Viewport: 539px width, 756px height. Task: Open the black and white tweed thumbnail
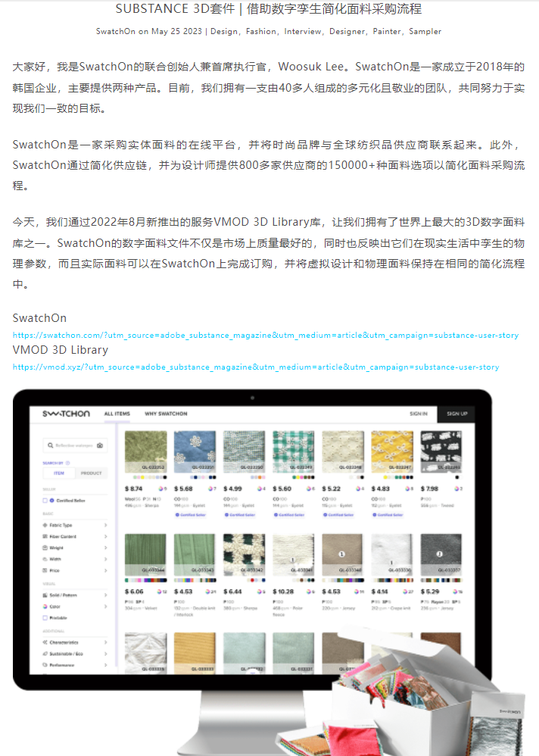point(441,451)
